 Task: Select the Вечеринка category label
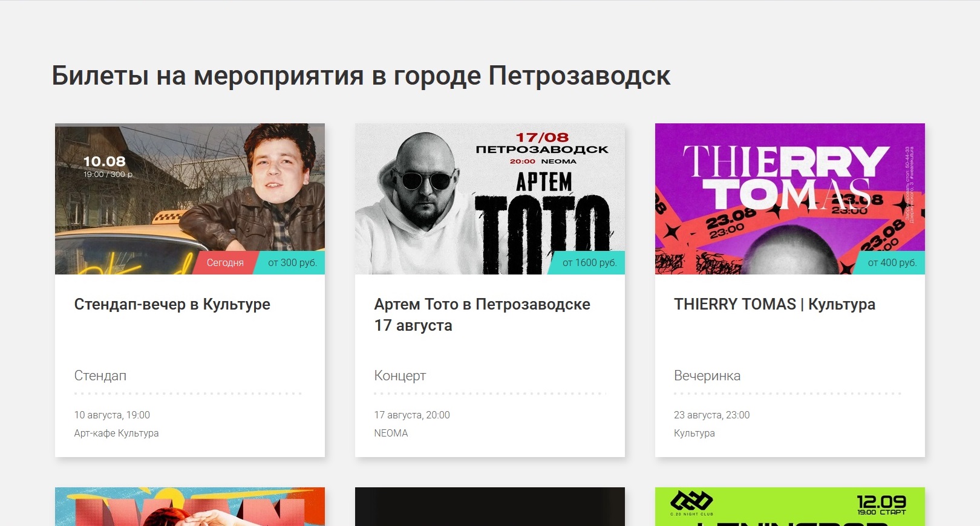pyautogui.click(x=707, y=375)
